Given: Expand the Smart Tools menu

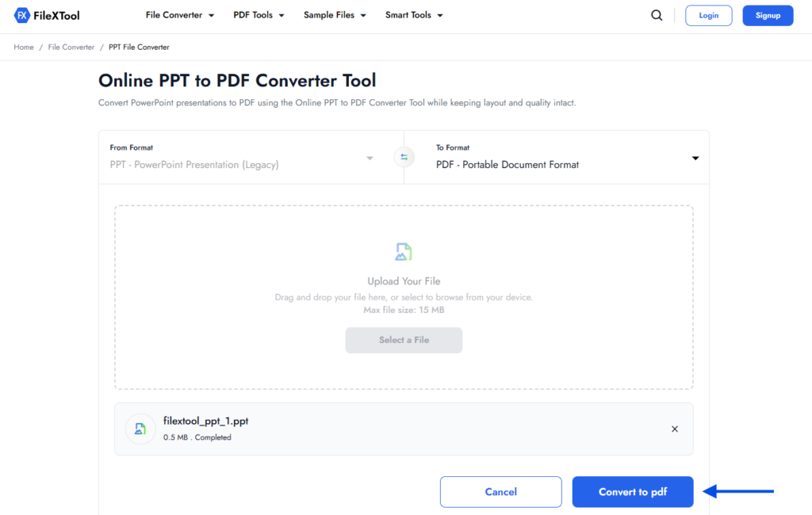Looking at the screenshot, I should click(413, 14).
